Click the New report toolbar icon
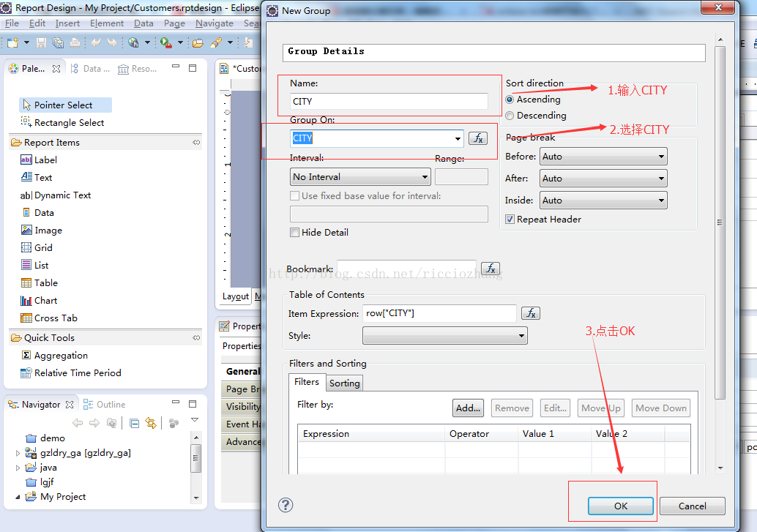 [x=12, y=43]
